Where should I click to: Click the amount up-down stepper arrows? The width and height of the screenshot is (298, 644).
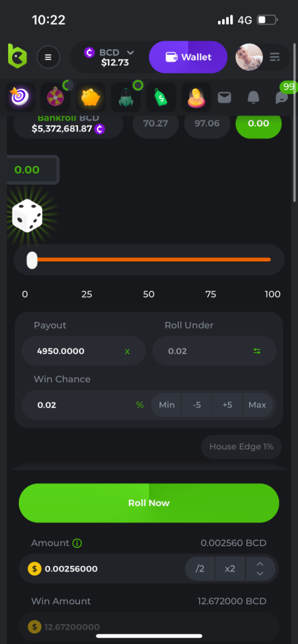coord(260,569)
